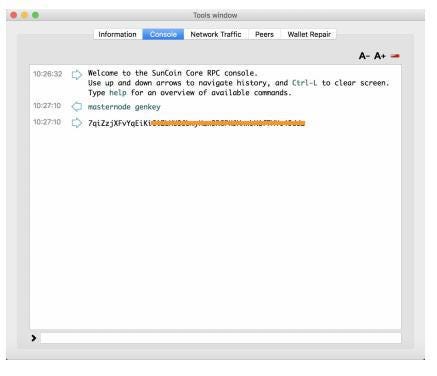Screen dimensions: 437x376
Task: Select the Console tab
Action: coord(163,34)
